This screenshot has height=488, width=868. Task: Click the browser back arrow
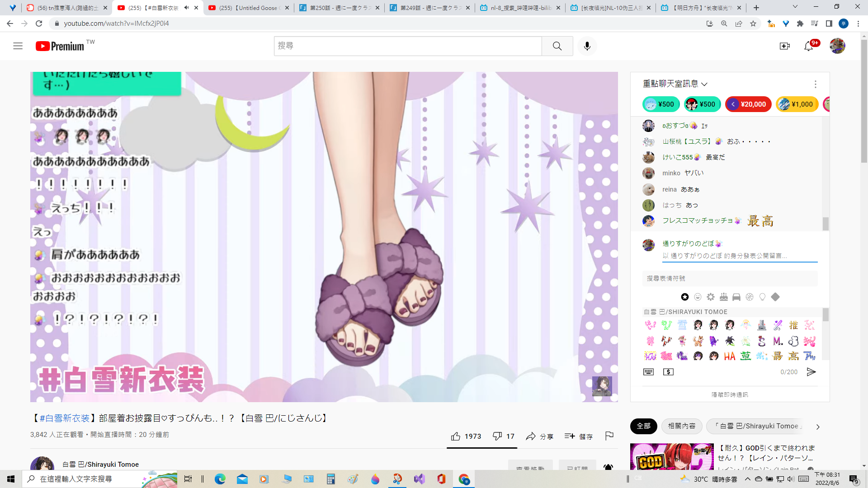10,23
